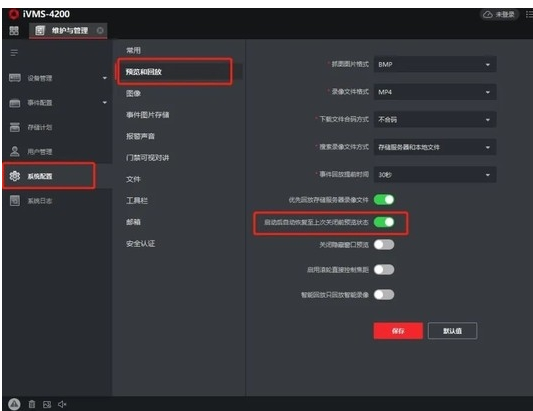533x411 pixels.
Task: Open 用户管理 user management icon
Action: tap(15, 151)
